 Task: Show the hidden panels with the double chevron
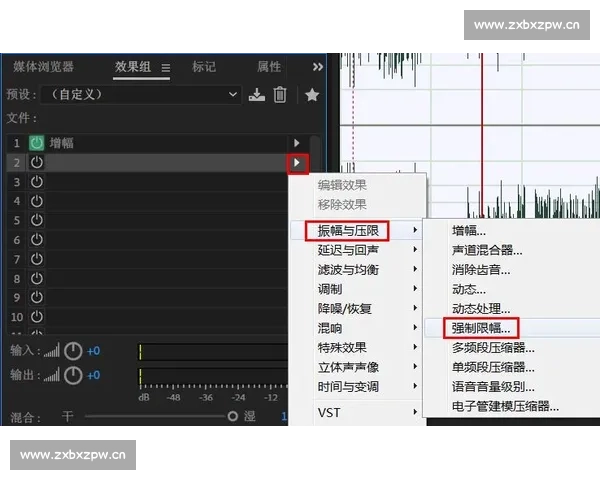click(x=318, y=67)
